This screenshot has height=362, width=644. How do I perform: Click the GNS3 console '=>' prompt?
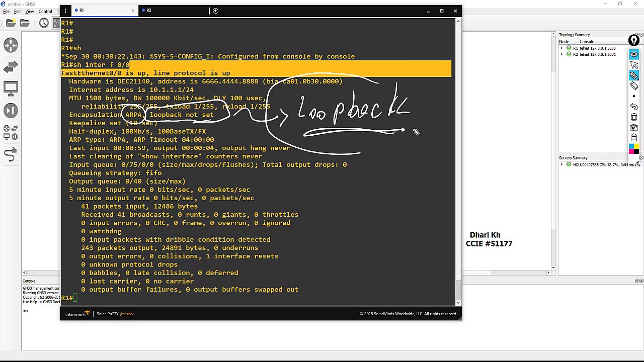26,310
